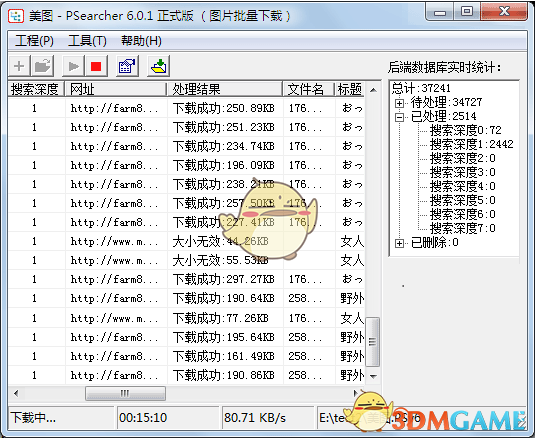Viewport: 536px width, 439px height.
Task: Click the 后端数据库实时统计 label
Action: click(444, 67)
